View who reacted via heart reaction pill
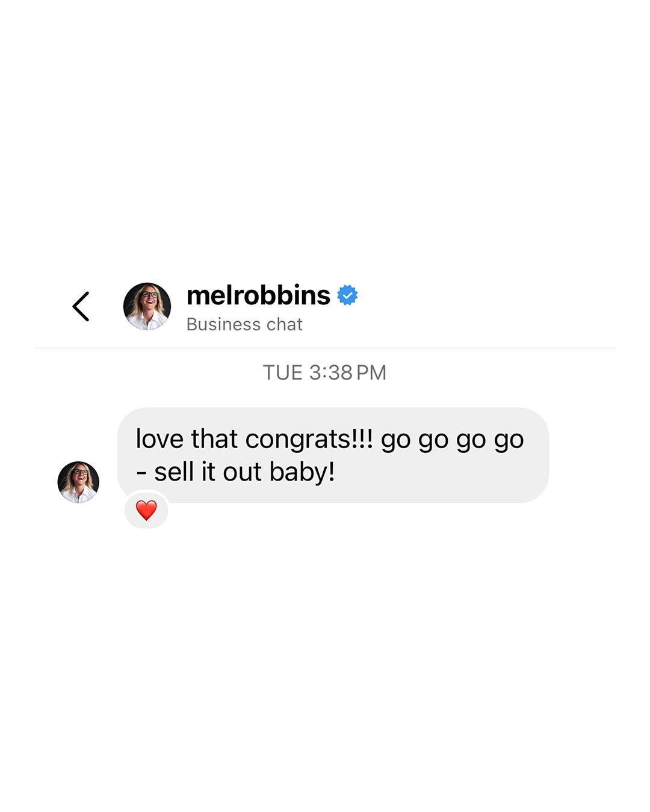 coord(146,510)
